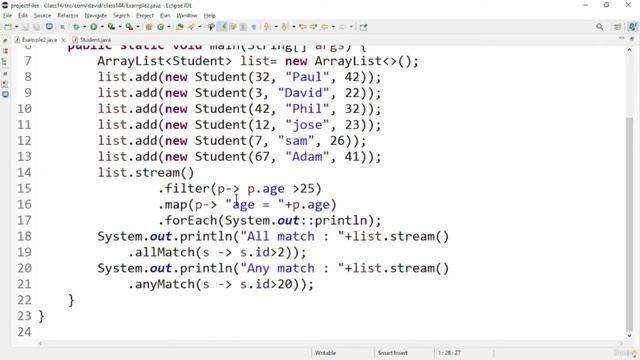
Task: Click the Forward navigation arrow icon
Action: [342, 27]
